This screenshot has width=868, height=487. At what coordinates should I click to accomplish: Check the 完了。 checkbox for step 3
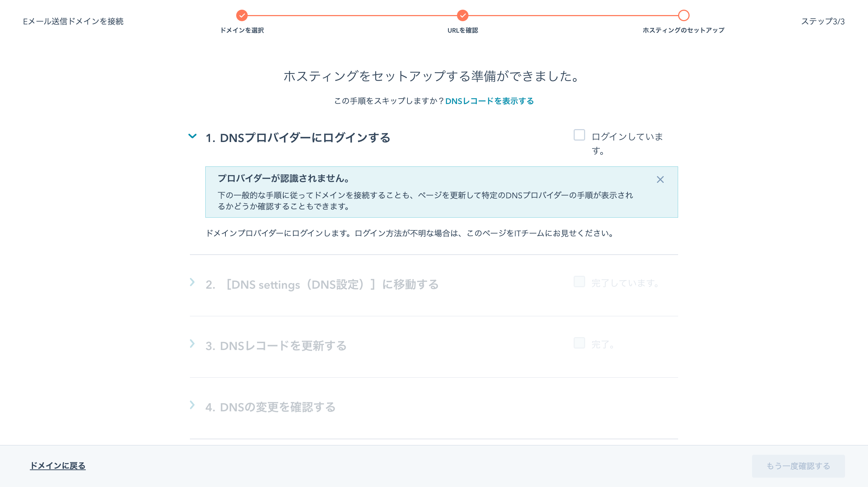coord(579,343)
